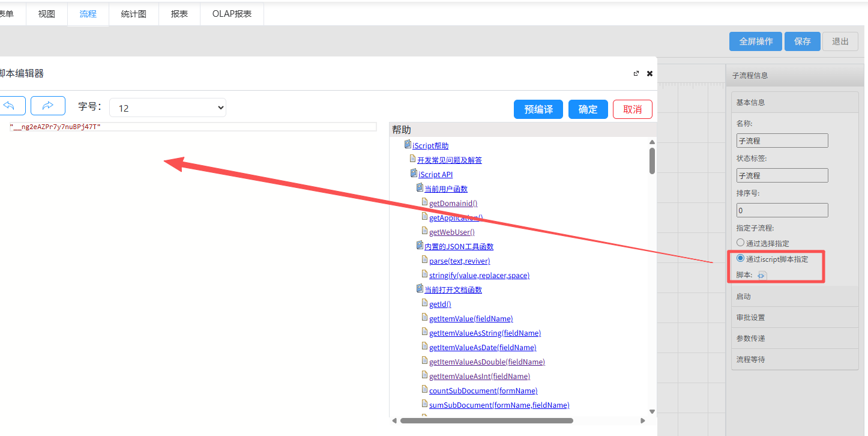
Task: Switch to the 视图 tab
Action: (x=47, y=14)
